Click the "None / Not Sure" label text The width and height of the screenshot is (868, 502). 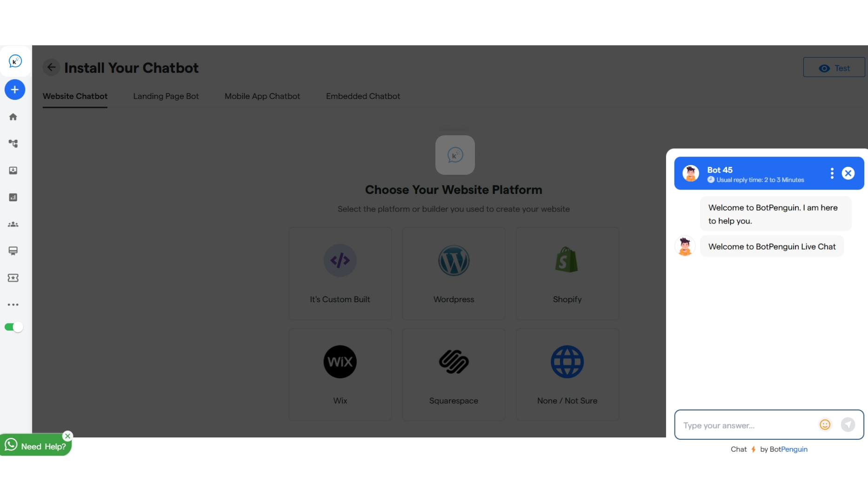567,401
